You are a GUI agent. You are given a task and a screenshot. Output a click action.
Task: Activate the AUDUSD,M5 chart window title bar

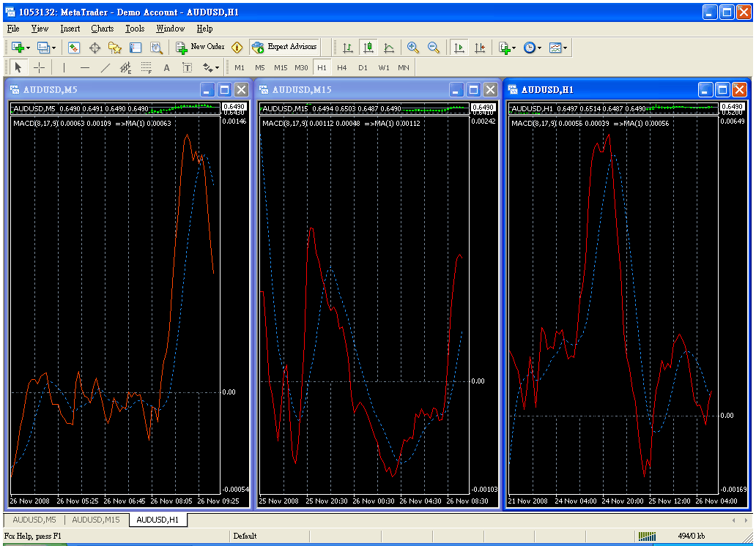[103, 90]
